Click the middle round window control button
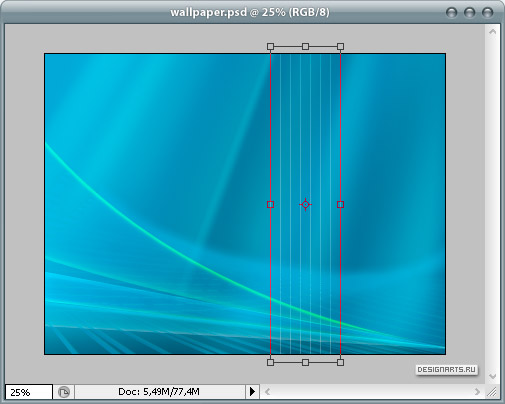505x404 pixels. click(x=470, y=13)
